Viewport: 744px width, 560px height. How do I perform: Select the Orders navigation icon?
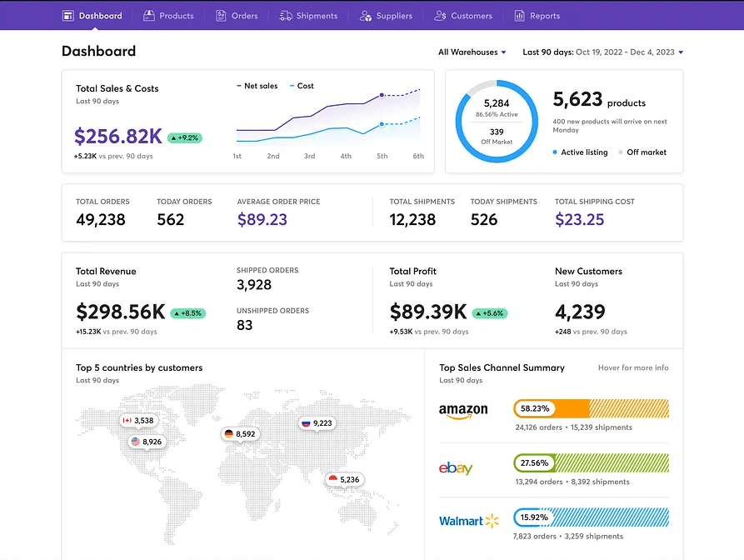click(219, 15)
